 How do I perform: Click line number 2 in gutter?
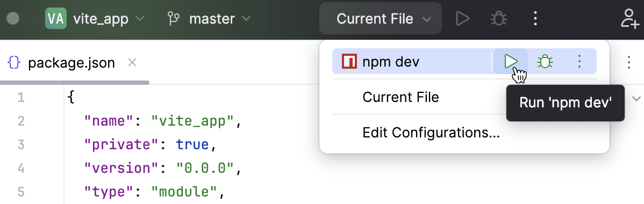(22, 121)
